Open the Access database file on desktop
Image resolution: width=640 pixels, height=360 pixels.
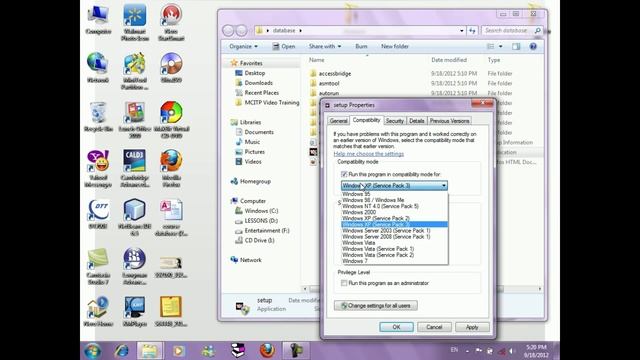click(x=171, y=217)
